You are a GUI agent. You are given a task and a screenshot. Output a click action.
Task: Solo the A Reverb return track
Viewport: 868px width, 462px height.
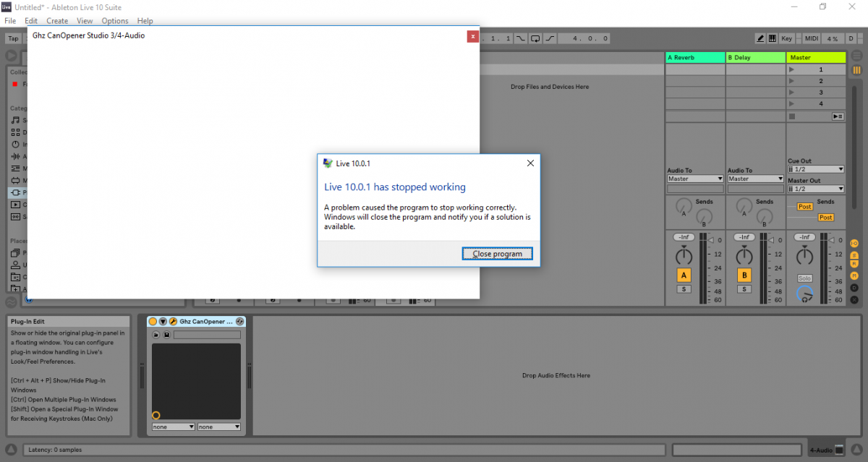tap(684, 289)
